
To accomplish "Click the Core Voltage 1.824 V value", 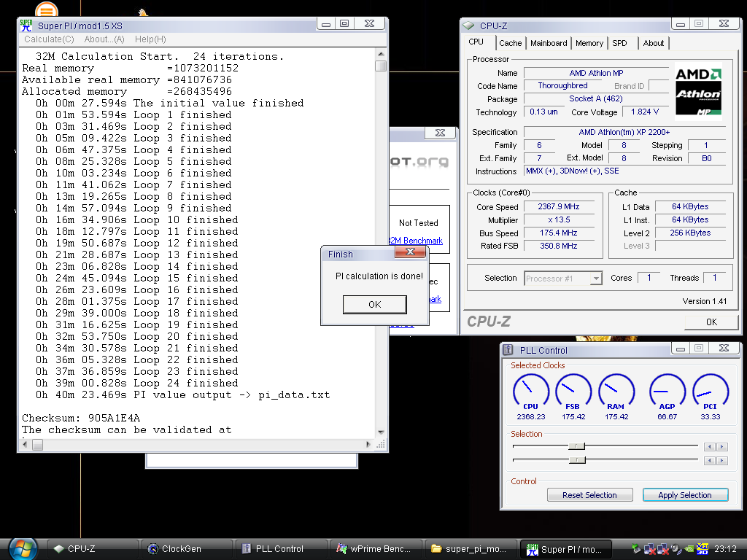I will coord(645,112).
